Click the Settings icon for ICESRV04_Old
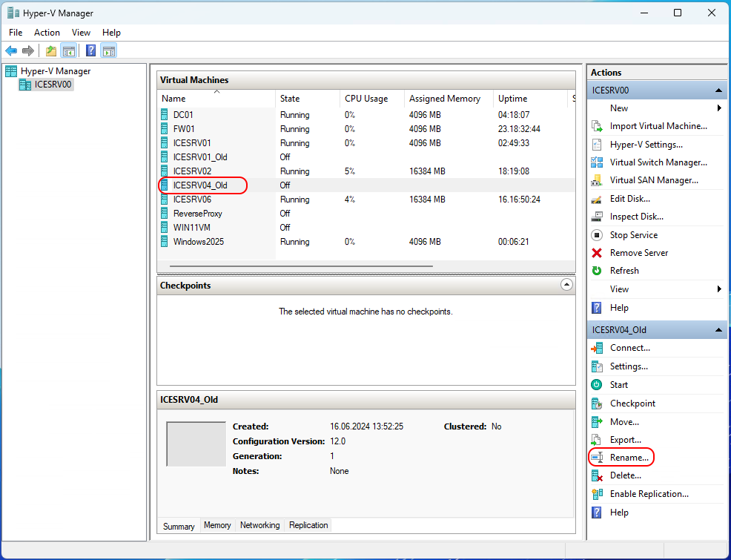The image size is (731, 560). pyautogui.click(x=597, y=366)
